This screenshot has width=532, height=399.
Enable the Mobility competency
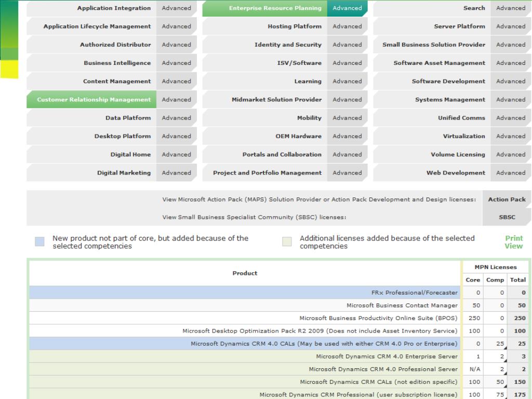265,118
